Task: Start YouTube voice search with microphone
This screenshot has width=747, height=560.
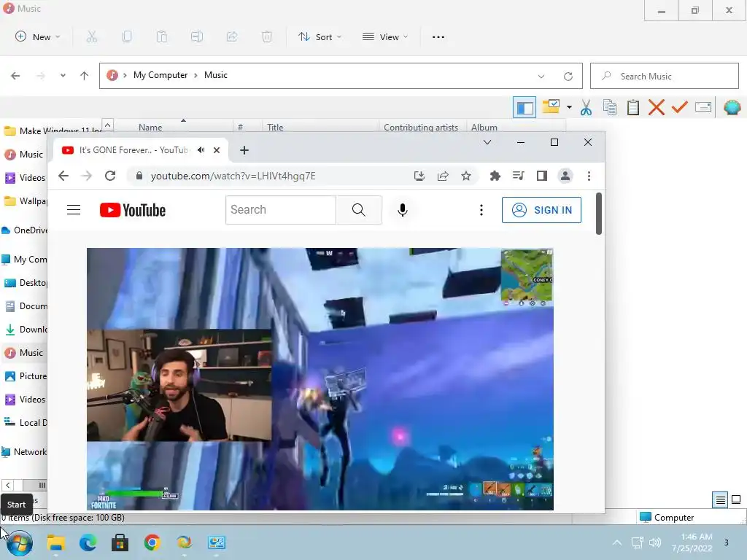Action: coord(403,210)
